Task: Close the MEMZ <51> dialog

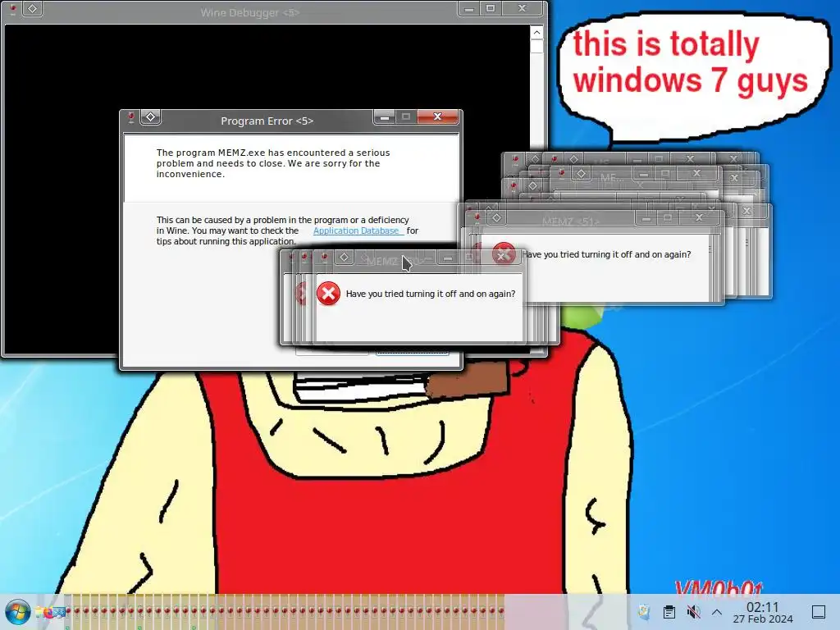Action: 699,217
